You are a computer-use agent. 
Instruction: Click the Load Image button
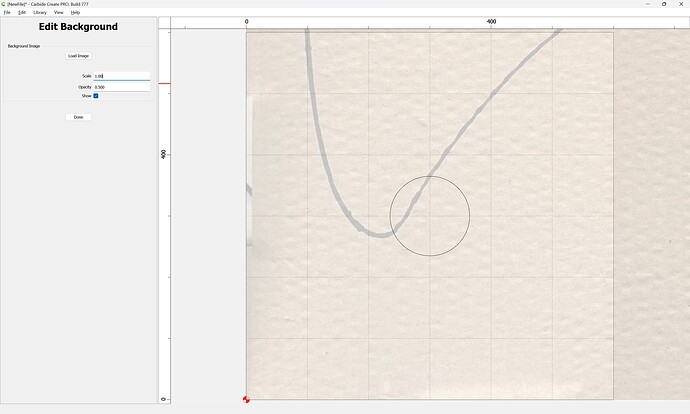pyautogui.click(x=78, y=56)
